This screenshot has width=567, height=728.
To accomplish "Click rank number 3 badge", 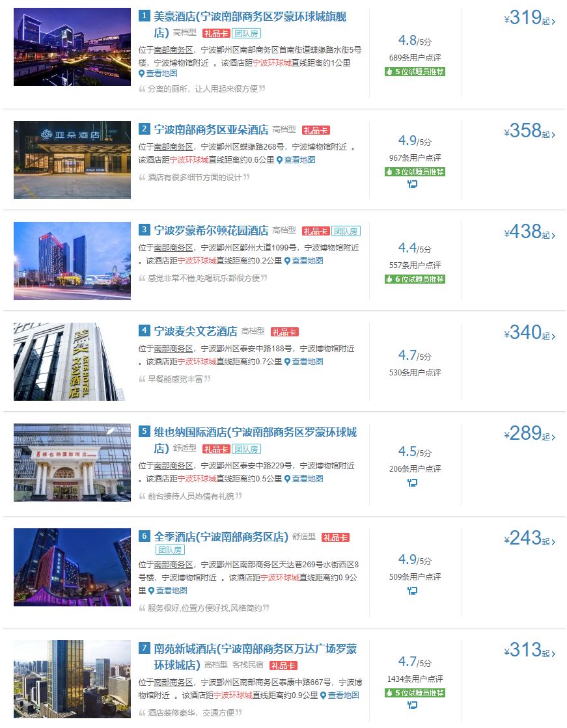I will click(x=144, y=230).
